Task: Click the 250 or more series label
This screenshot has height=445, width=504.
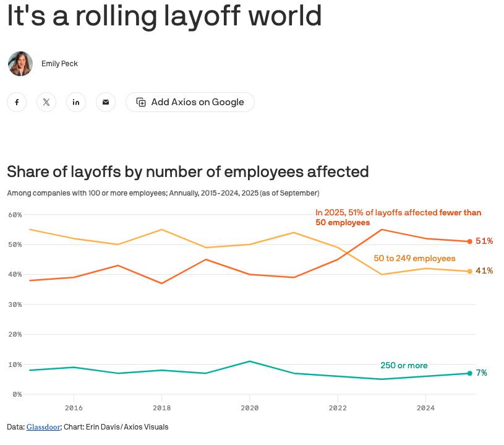Action: [404, 365]
